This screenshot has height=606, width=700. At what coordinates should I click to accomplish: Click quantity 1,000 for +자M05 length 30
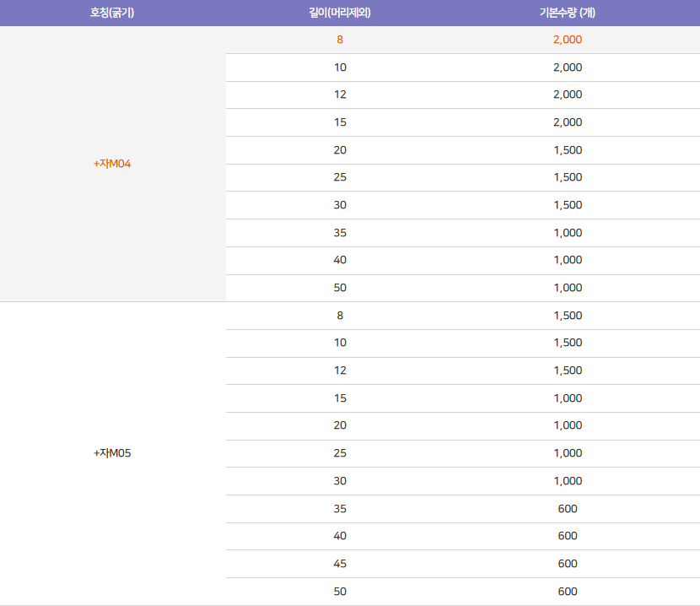[x=568, y=481]
